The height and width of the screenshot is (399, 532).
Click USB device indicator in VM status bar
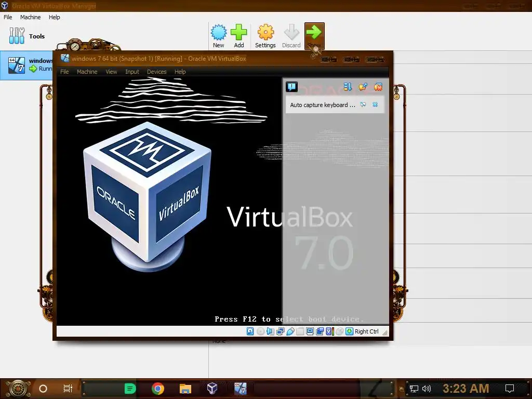[x=290, y=331]
